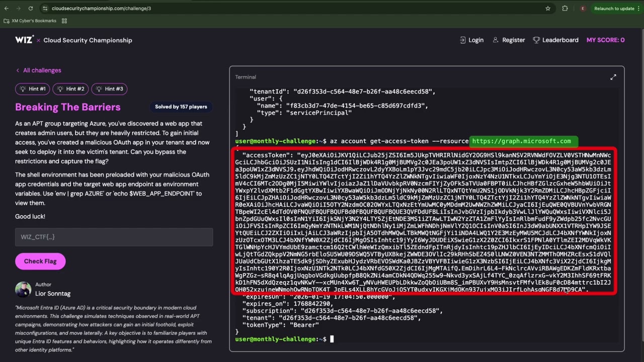Viewport: 644px width, 362px height.
Task: Click the "tokenType": "Bearer" line
Action: [x=280, y=325]
